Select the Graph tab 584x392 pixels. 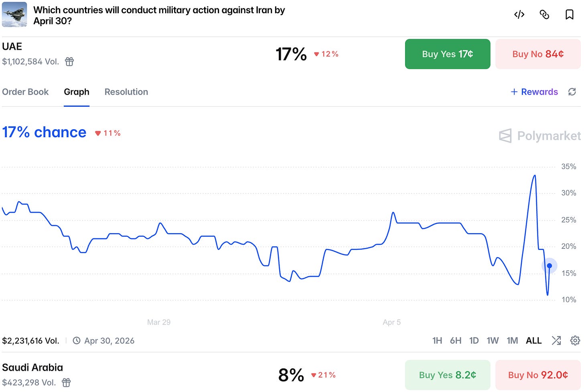(77, 92)
